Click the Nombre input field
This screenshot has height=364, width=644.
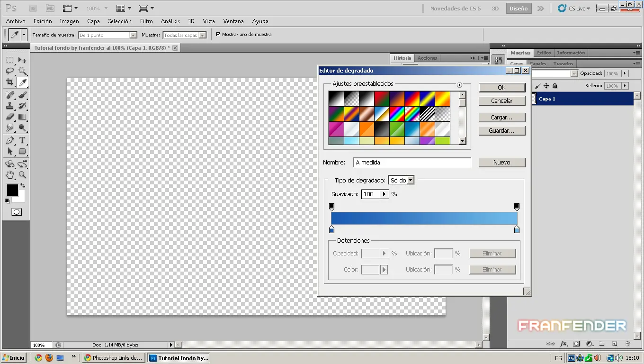point(412,163)
